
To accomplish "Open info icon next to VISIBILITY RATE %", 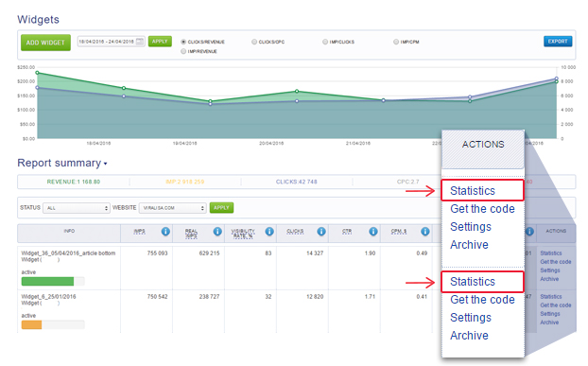I will 269,232.
